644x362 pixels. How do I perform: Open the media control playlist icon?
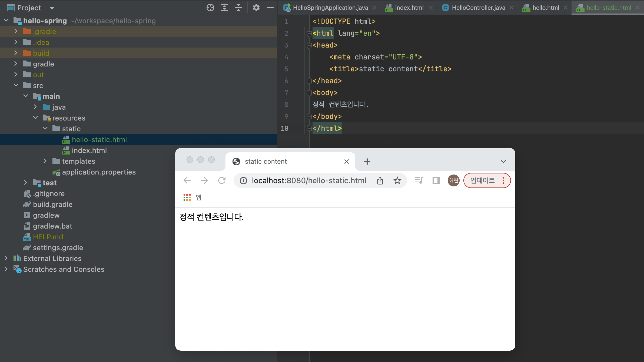(419, 180)
